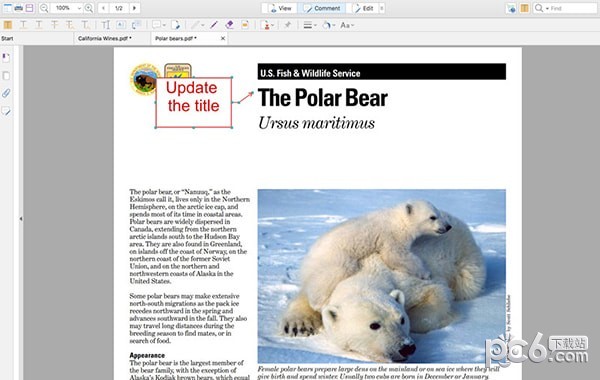Open the attachments paperclip sidebar panel
600x380 pixels.
(x=6, y=93)
